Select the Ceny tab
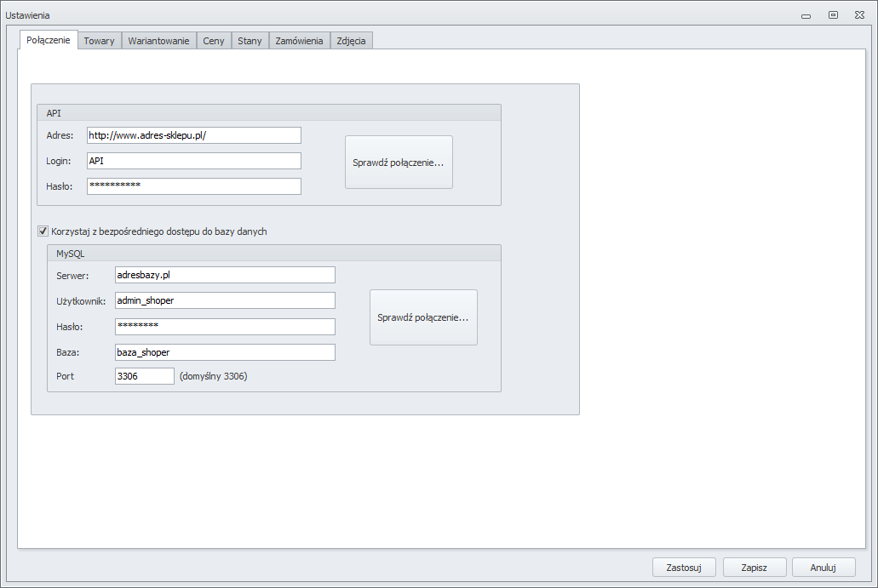The width and height of the screenshot is (878, 588). pos(214,41)
